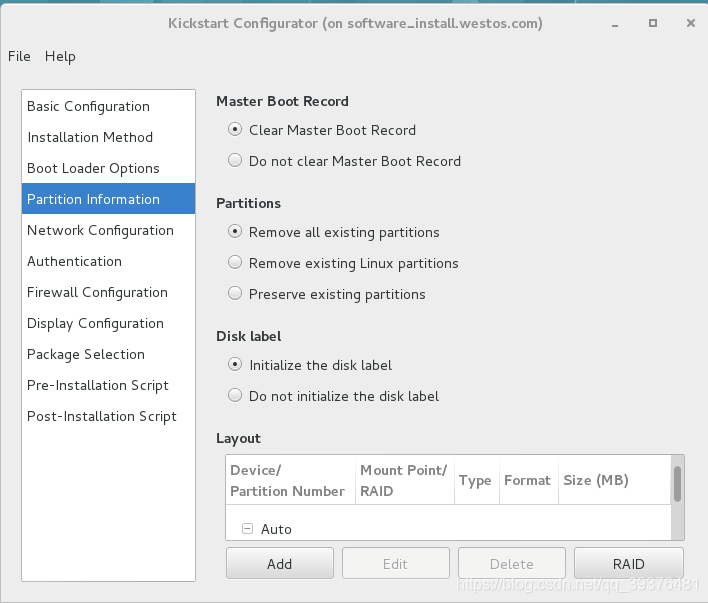Select Basic Configuration section

coord(108,106)
